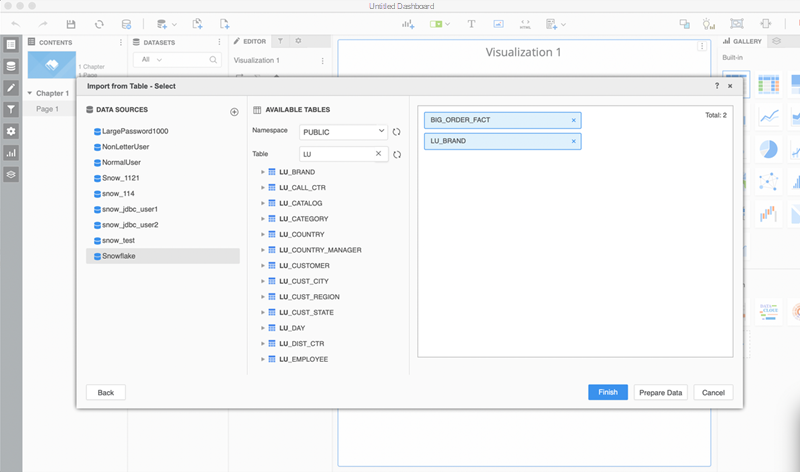Screen dimensions: 800x472
Task: Select the snow_jdbc_user1 data source
Action: (130, 209)
